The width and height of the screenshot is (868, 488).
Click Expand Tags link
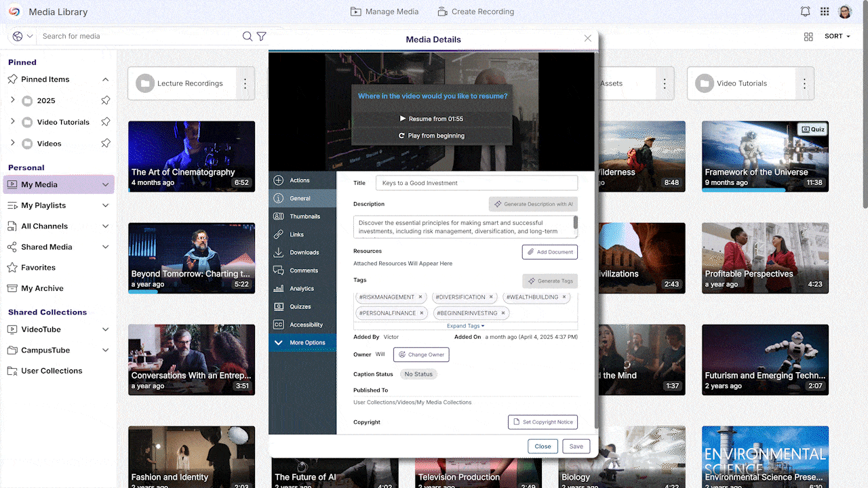(x=465, y=326)
